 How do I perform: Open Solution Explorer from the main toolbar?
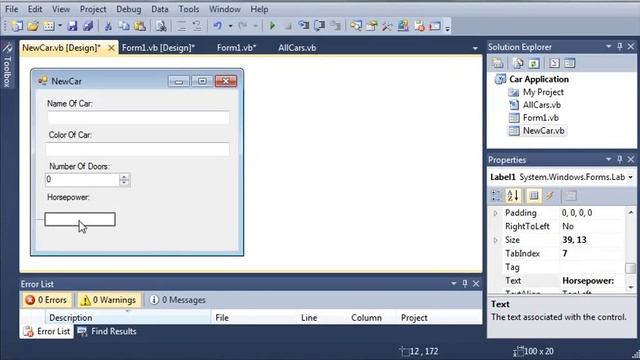tap(356, 26)
